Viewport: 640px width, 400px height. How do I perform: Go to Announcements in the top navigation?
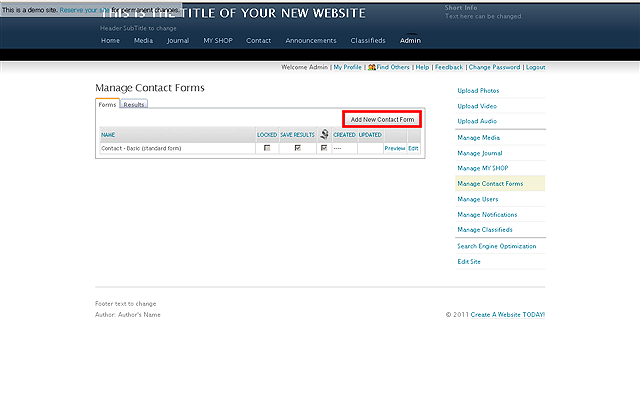pos(311,41)
